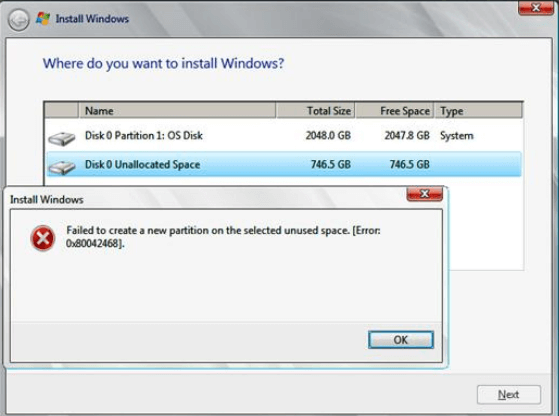The image size is (559, 416).
Task: Click the System type cell
Action: tap(457, 136)
